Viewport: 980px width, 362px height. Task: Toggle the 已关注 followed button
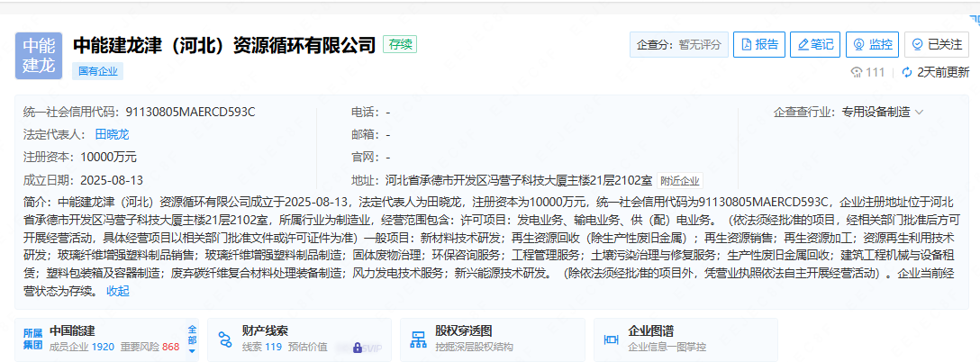[x=936, y=44]
